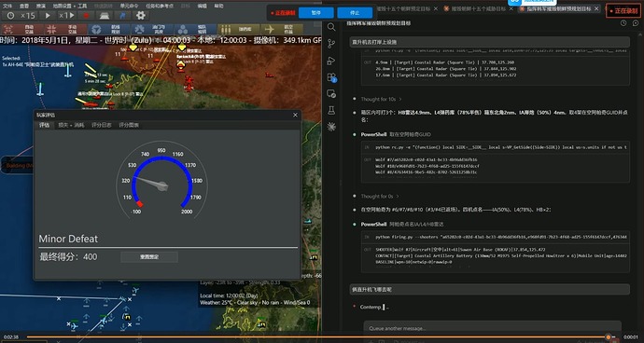Screen dimensions: 644x343
Task: Click the red 手动交战 manual engage button
Action: pyautogui.click(x=65, y=29)
